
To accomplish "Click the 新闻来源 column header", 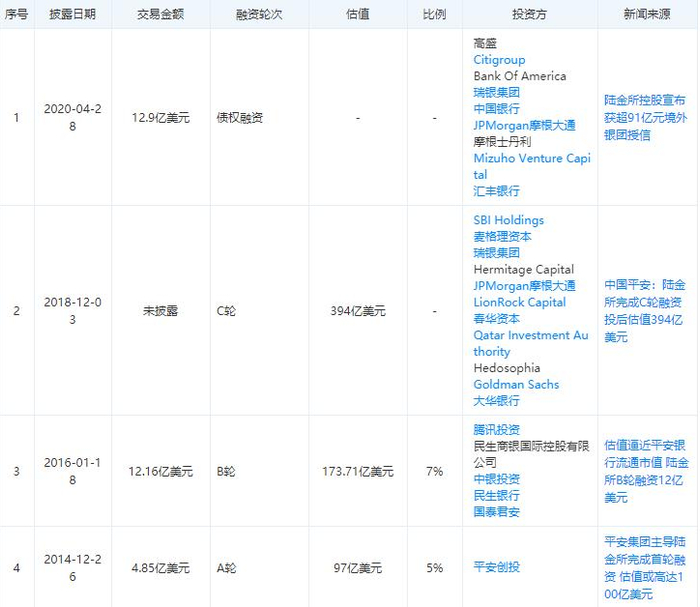I will [647, 14].
